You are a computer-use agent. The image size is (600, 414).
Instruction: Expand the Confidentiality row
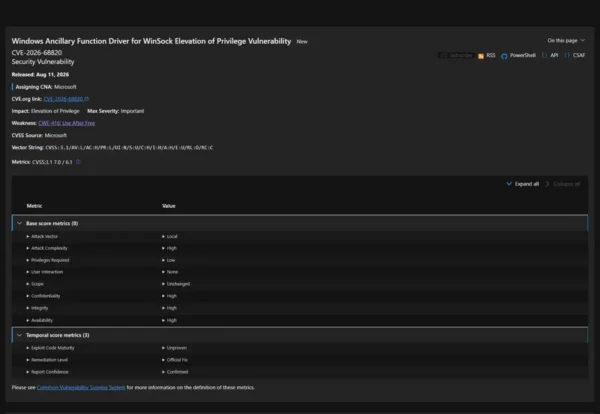point(28,296)
